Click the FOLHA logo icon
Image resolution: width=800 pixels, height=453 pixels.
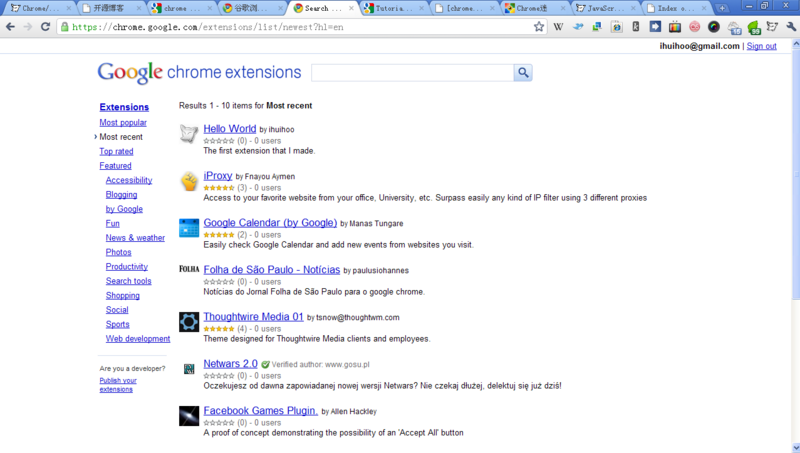[x=189, y=269]
